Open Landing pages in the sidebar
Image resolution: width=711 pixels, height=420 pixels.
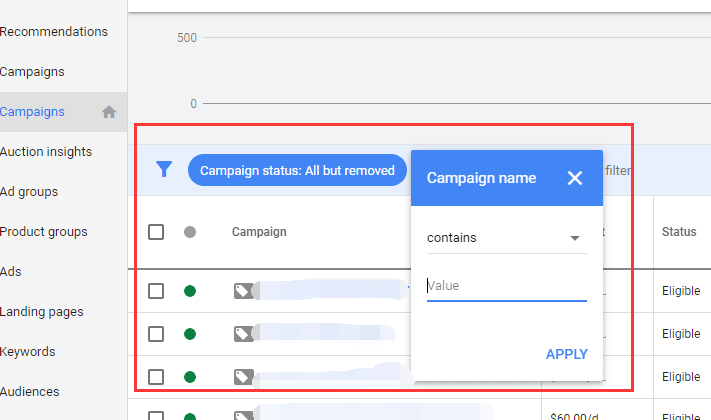pos(41,312)
